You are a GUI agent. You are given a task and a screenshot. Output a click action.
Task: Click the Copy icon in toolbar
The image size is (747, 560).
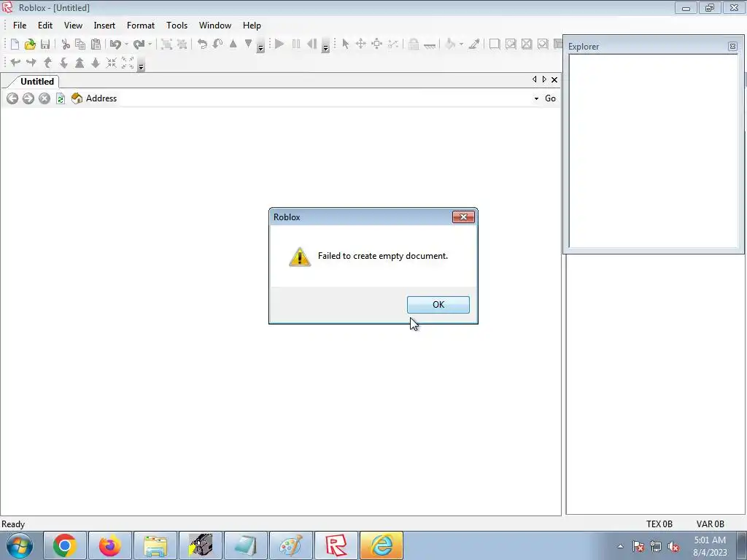[x=80, y=44]
